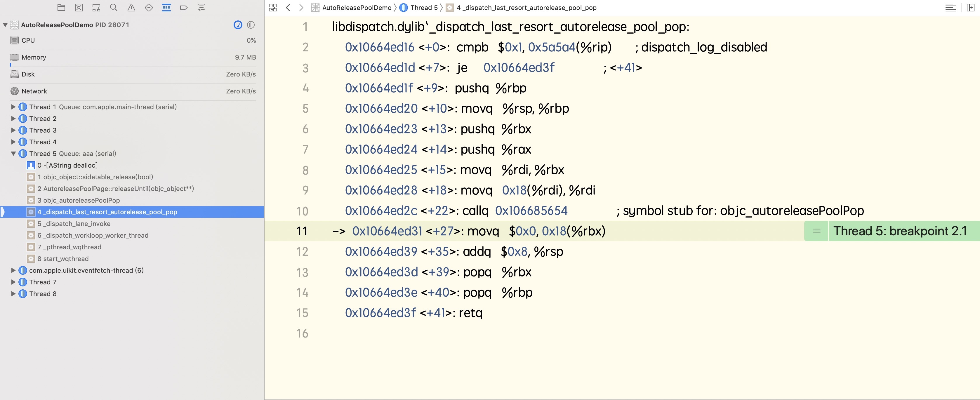Image resolution: width=980 pixels, height=400 pixels.
Task: Collapse Thread 5 disclosure triangle
Action: click(x=13, y=154)
